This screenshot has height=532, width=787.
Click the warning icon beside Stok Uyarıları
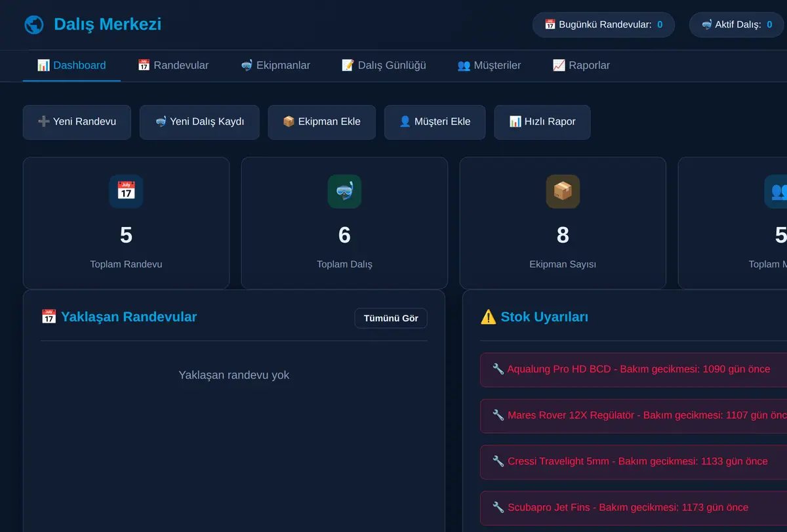click(488, 317)
